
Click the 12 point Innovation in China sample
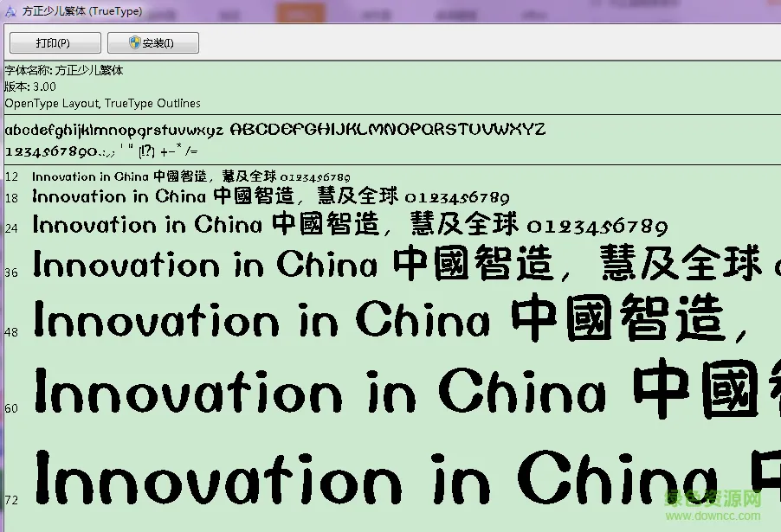pos(191,176)
